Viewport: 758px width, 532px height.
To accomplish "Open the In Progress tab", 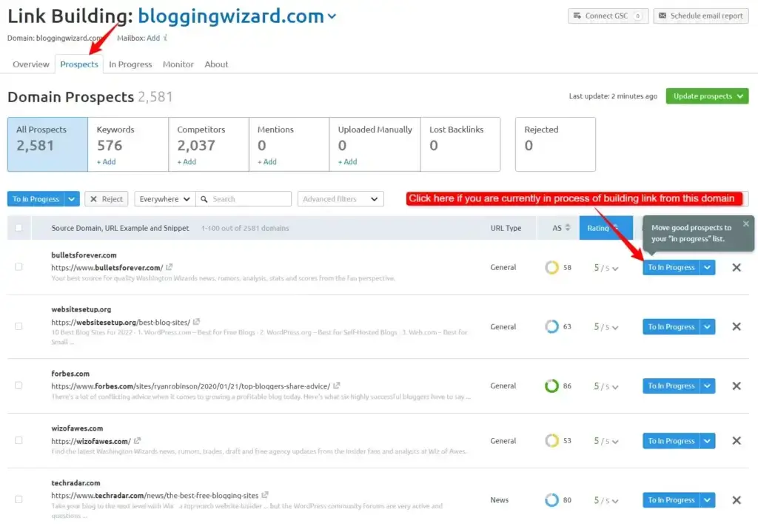I will pyautogui.click(x=130, y=64).
